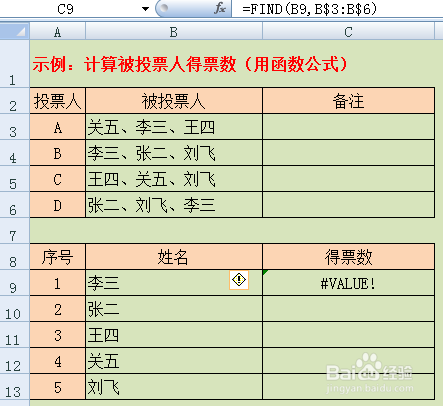
Task: Select voter cell D in row 6
Action: [x=58, y=205]
